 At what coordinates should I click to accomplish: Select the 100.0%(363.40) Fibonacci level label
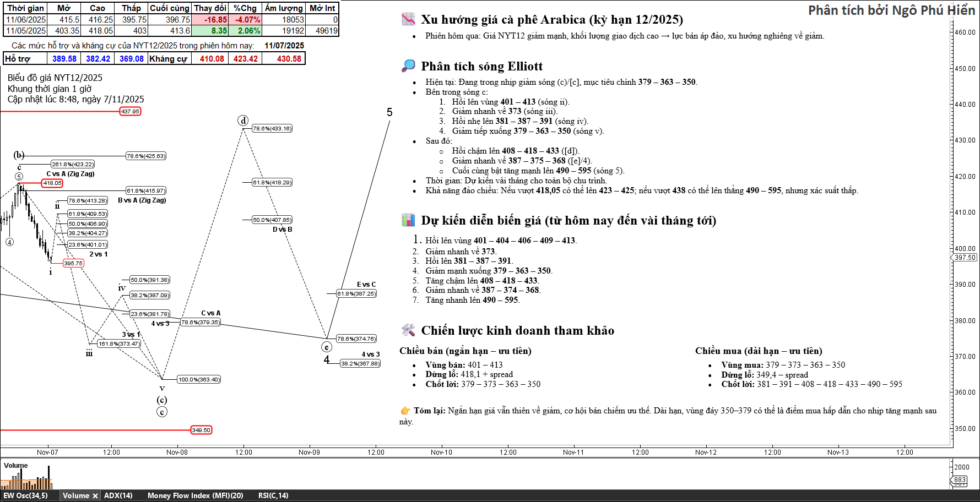pos(199,380)
